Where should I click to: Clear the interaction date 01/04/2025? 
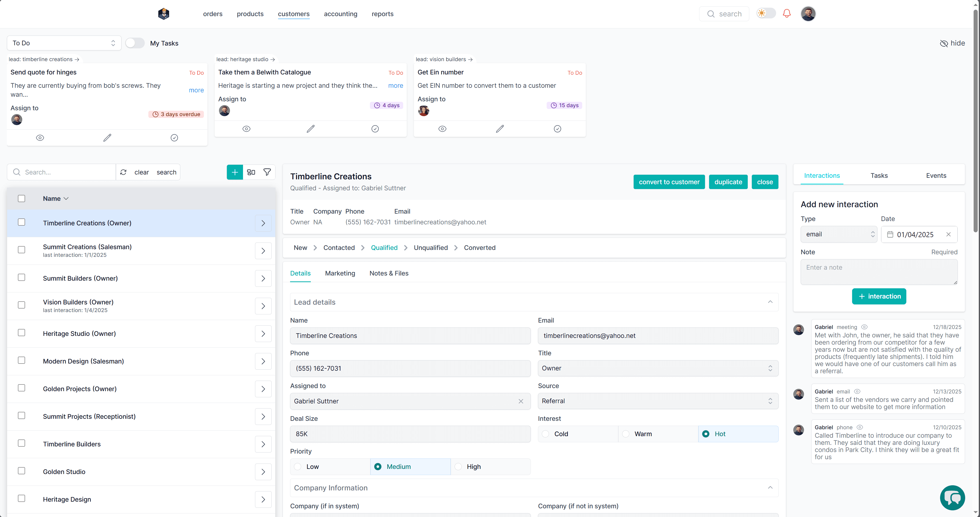(x=949, y=234)
